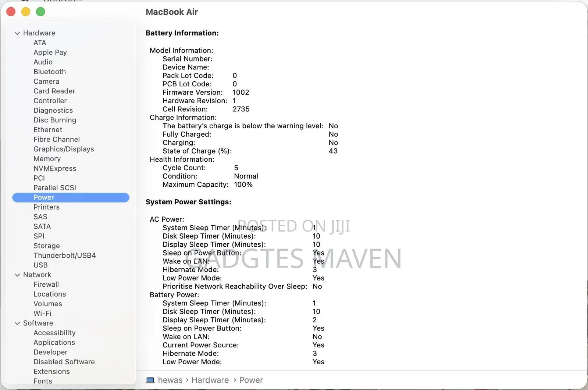Select Volumes under Network
Screen dimensions: 588x390
47,304
